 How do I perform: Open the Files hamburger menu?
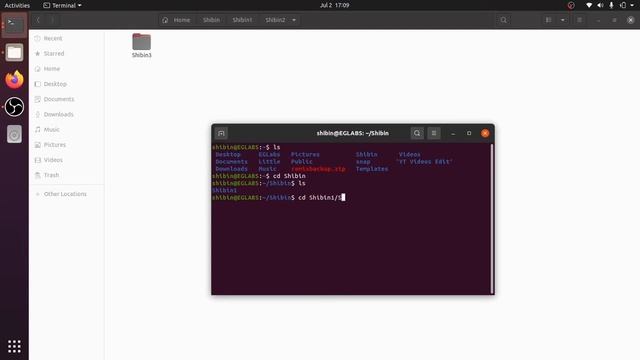pos(579,20)
